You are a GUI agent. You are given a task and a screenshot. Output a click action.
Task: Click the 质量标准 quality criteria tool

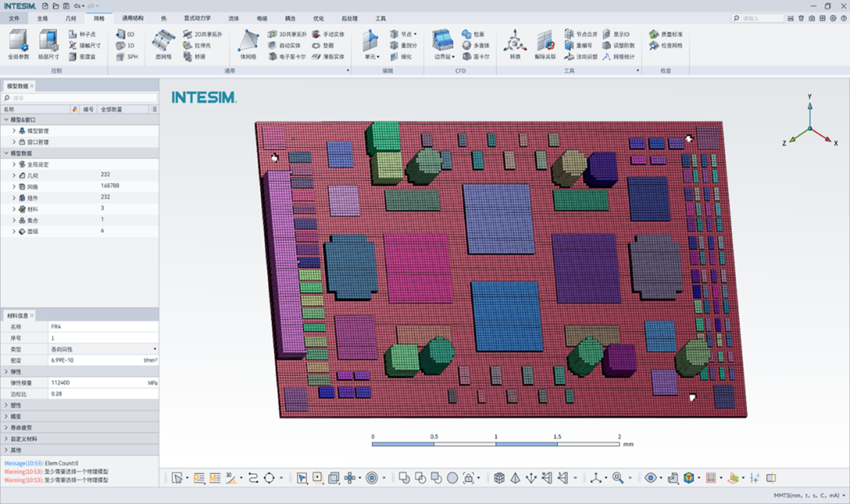tap(666, 34)
